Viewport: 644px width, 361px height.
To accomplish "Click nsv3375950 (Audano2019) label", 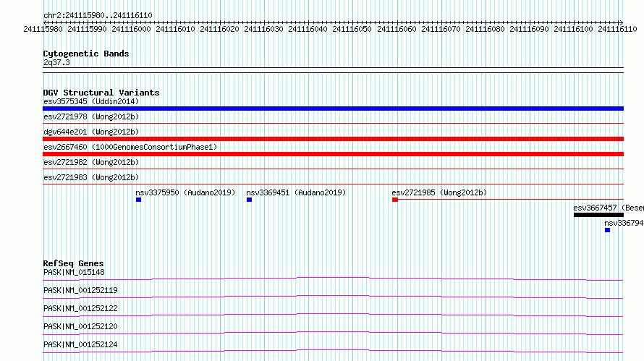I will click(x=186, y=192).
